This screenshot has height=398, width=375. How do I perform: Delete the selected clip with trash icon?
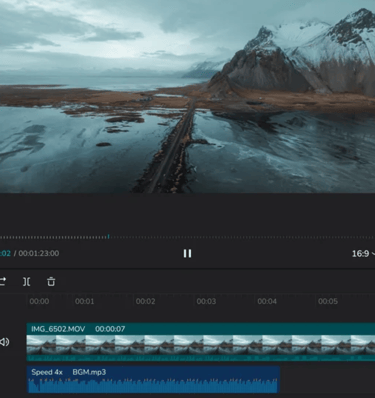pyautogui.click(x=51, y=282)
